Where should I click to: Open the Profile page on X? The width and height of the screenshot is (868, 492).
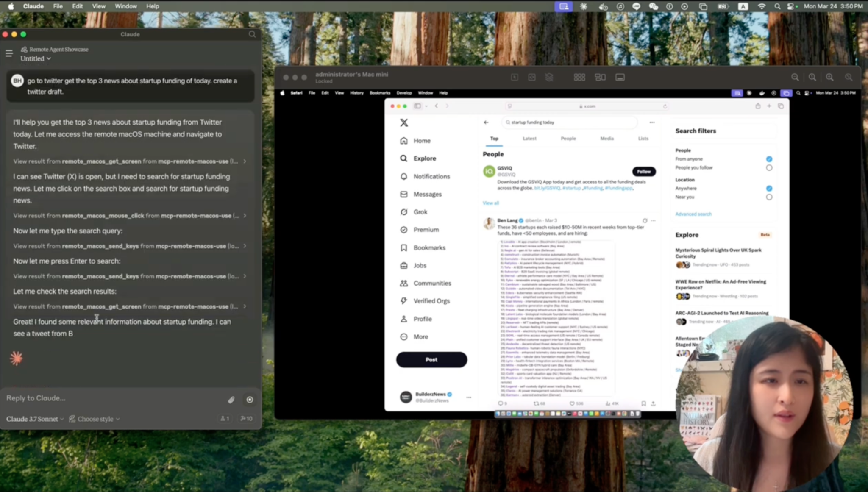click(x=422, y=319)
